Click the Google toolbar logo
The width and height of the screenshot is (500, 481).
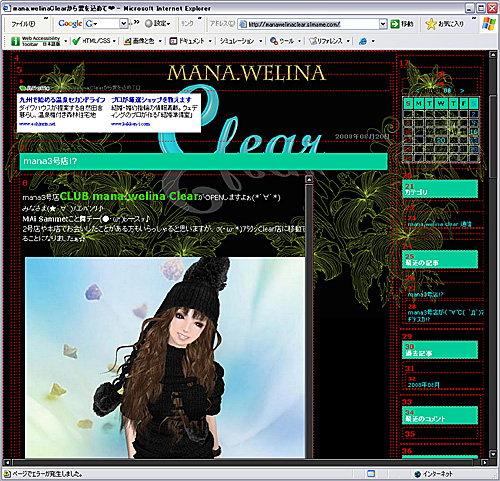pos(70,23)
